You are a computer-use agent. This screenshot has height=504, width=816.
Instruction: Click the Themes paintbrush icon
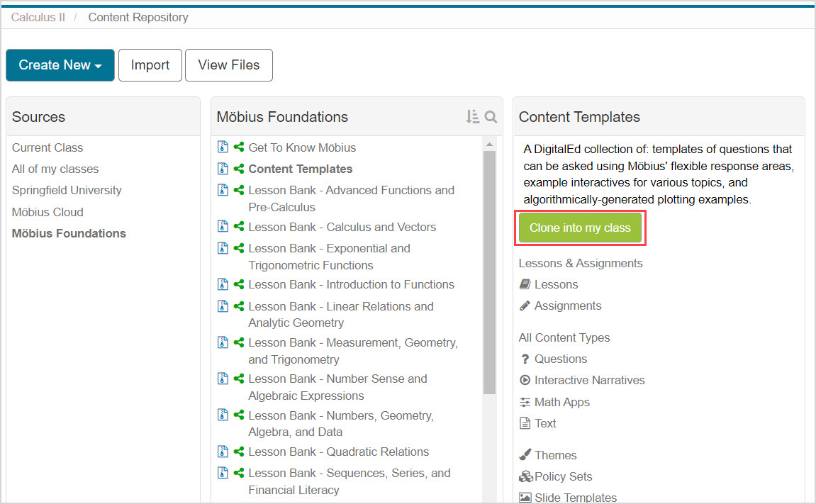(525, 455)
